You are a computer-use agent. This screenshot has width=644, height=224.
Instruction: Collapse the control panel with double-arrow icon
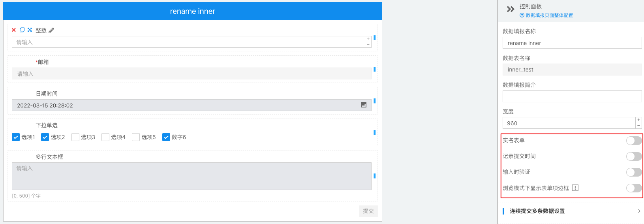point(511,9)
